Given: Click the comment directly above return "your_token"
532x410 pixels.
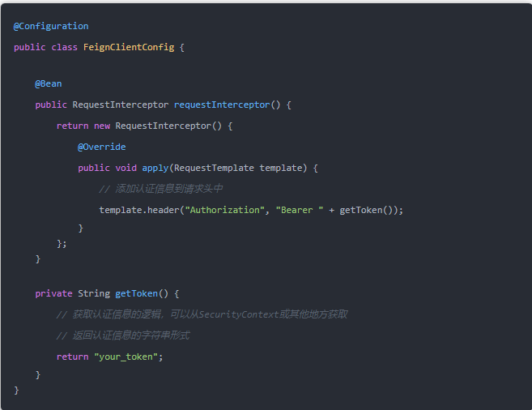Looking at the screenshot, I should pos(122,335).
